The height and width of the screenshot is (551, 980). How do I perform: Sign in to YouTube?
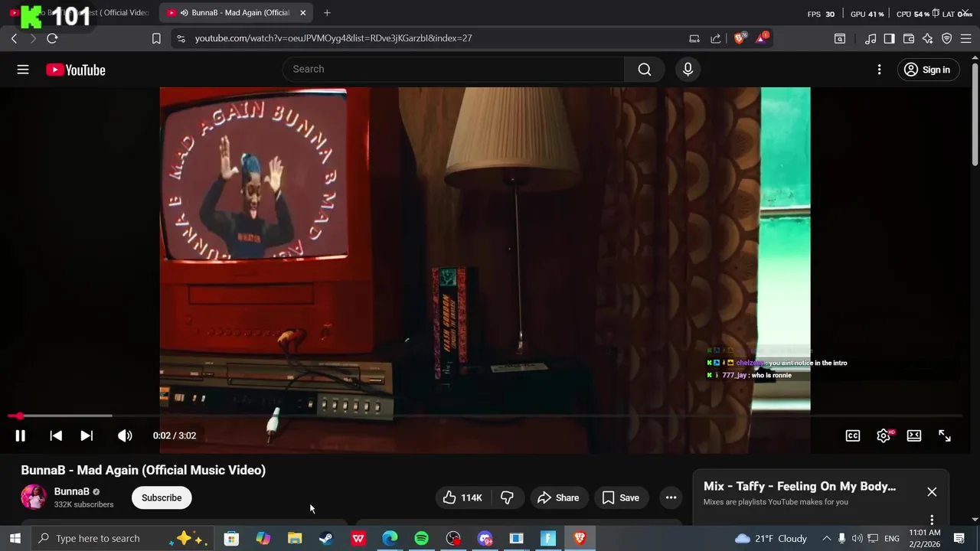point(927,70)
